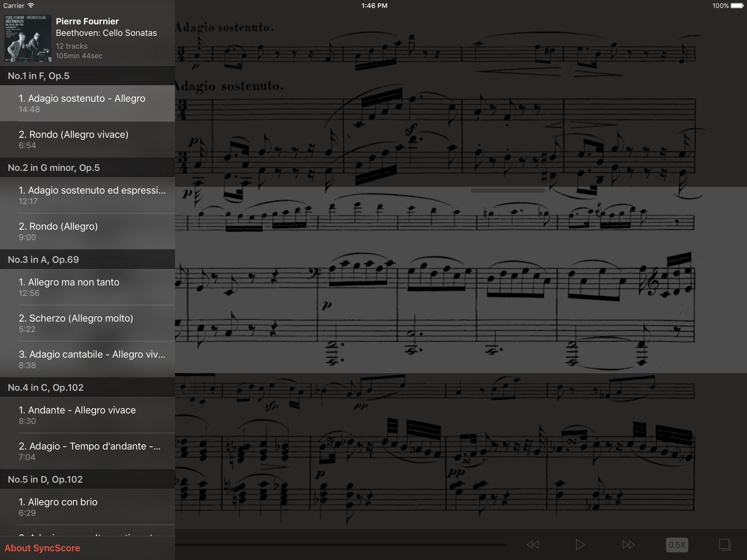This screenshot has height=560, width=747.
Task: Click the stacked pages icon
Action: click(x=725, y=544)
